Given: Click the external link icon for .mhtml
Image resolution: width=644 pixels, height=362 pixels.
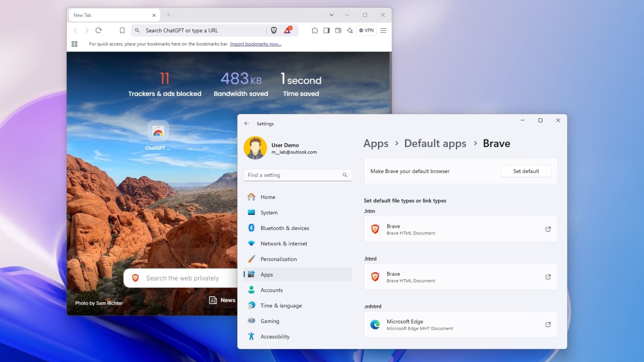Looking at the screenshot, I should pos(548,324).
